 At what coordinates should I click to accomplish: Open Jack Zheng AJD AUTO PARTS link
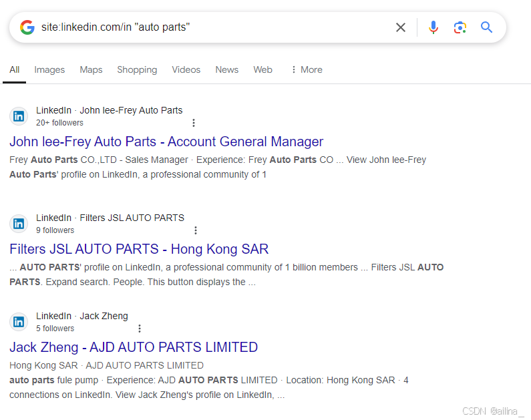click(x=134, y=347)
